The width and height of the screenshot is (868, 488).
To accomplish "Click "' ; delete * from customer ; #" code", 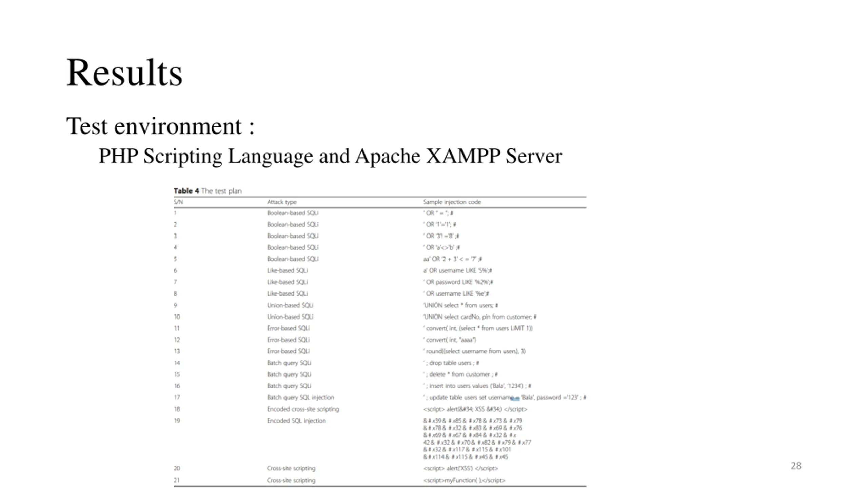I will pos(460,374).
